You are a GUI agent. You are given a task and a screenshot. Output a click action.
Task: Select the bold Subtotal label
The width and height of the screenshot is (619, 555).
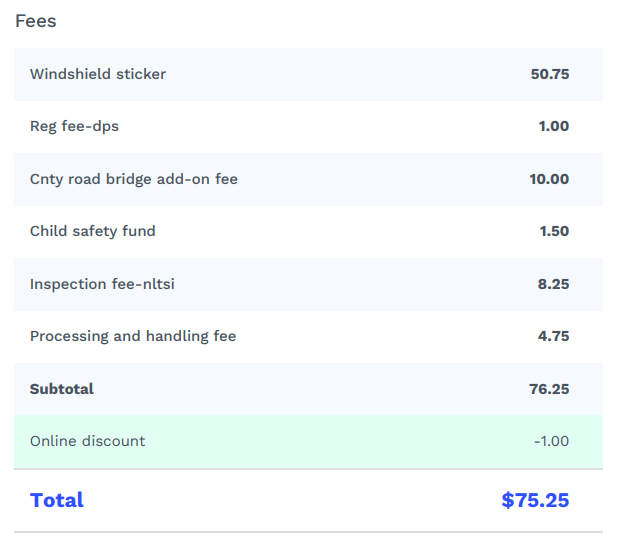coord(62,389)
